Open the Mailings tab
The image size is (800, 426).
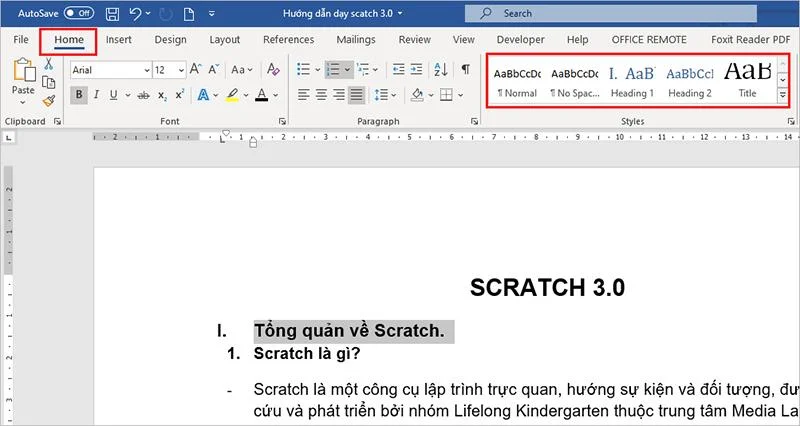(356, 40)
